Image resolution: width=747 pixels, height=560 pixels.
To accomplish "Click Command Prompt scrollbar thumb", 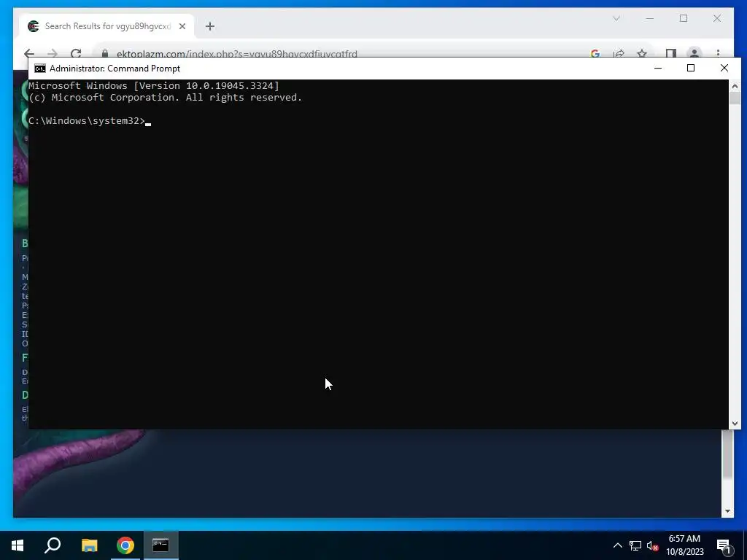I will [735, 98].
